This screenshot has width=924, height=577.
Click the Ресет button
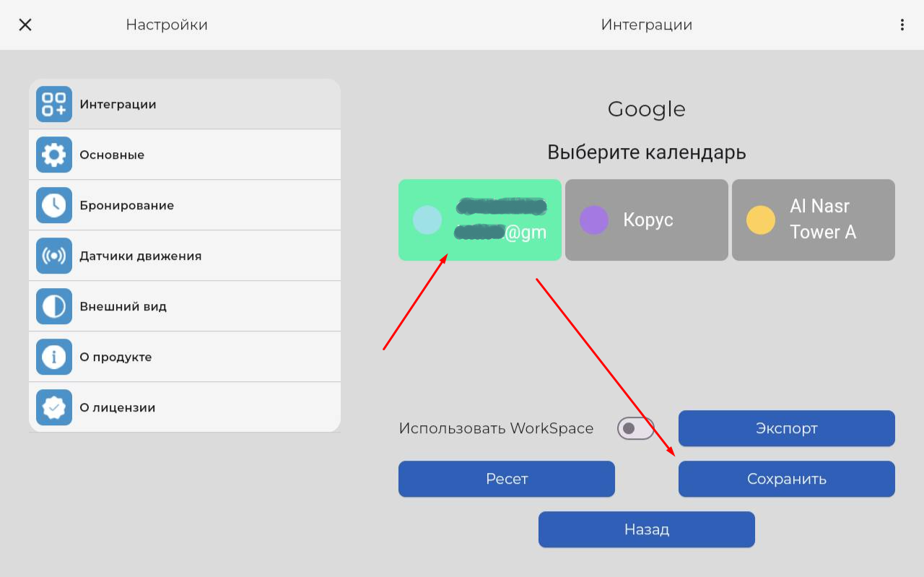tap(507, 479)
